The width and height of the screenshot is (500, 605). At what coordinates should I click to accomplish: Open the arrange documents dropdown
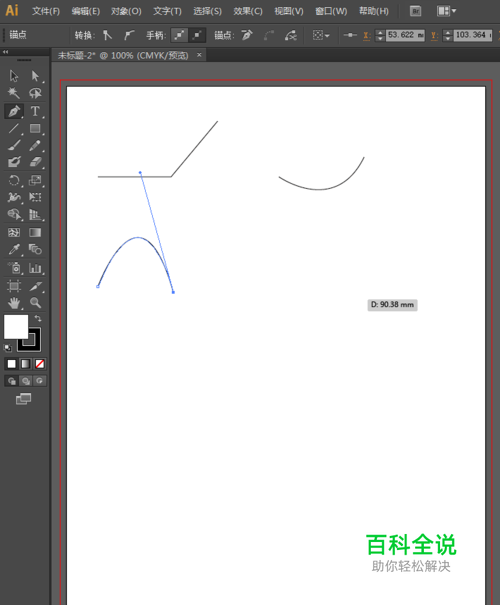(446, 11)
